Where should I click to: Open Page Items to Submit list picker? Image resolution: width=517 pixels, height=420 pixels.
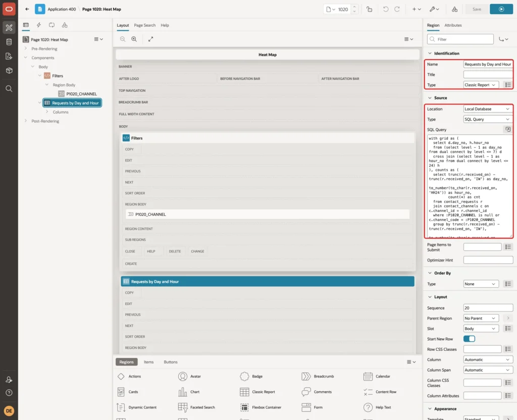[x=508, y=247]
